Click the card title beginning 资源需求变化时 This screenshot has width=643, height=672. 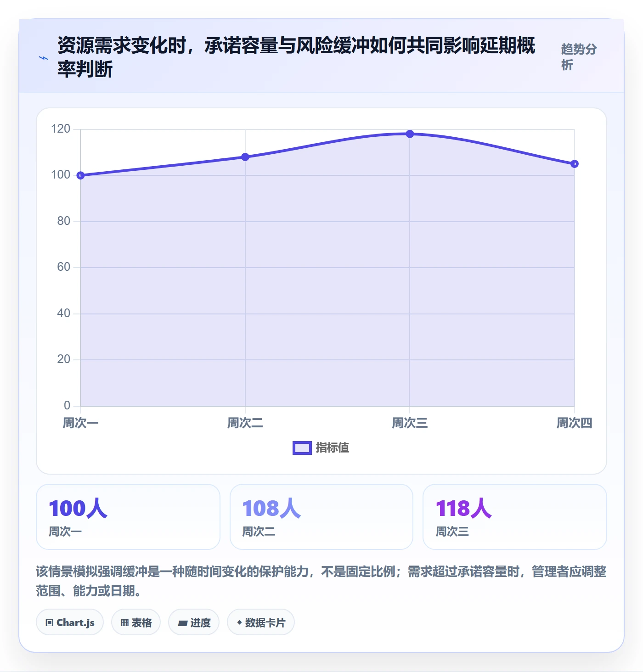296,57
